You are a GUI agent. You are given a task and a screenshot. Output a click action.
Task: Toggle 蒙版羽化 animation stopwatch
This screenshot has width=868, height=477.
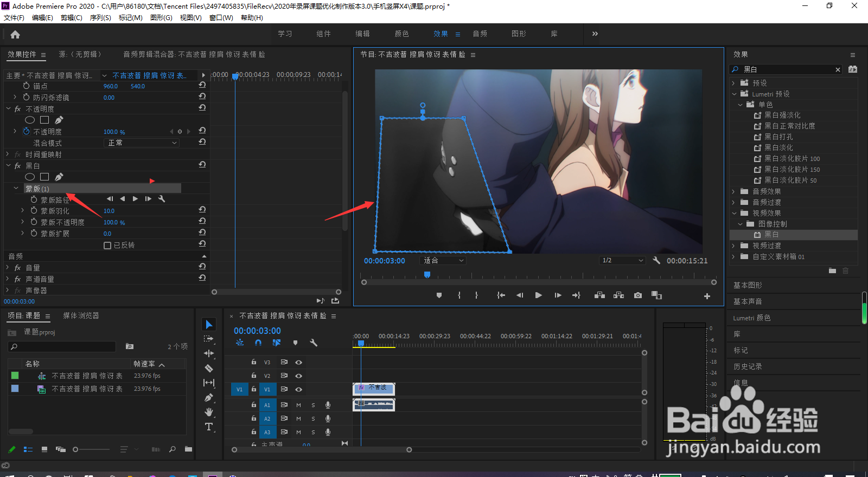tap(34, 210)
